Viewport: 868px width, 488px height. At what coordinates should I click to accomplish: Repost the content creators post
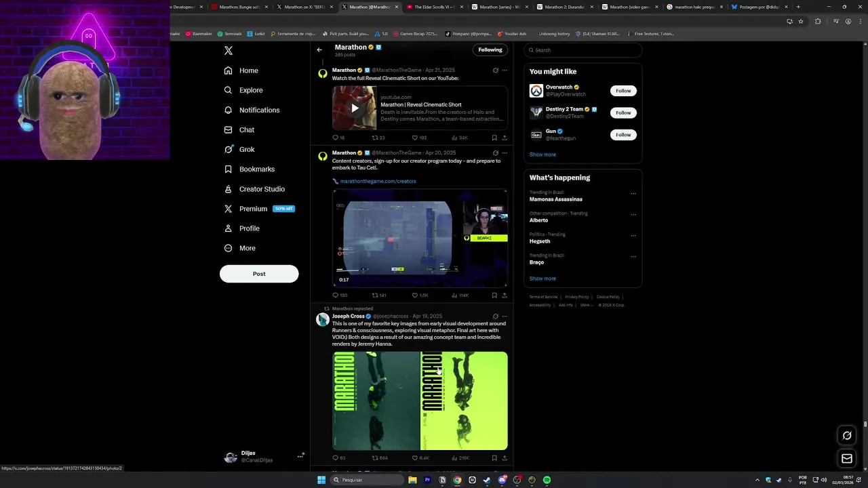pyautogui.click(x=378, y=296)
